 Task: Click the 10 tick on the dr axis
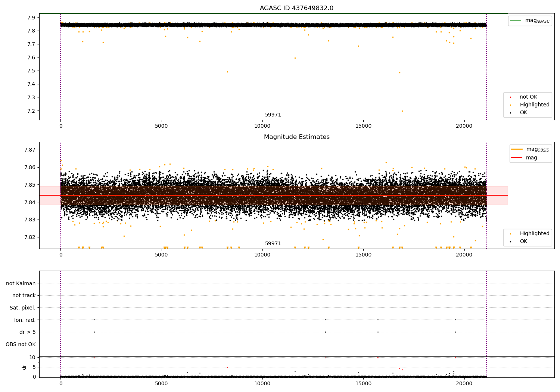pyautogui.click(x=32, y=357)
